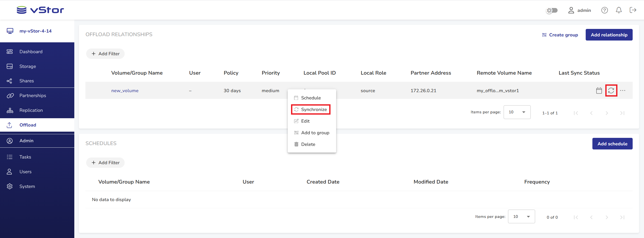Click the admin user profile icon
Screen dimensions: 644x238
(571, 10)
